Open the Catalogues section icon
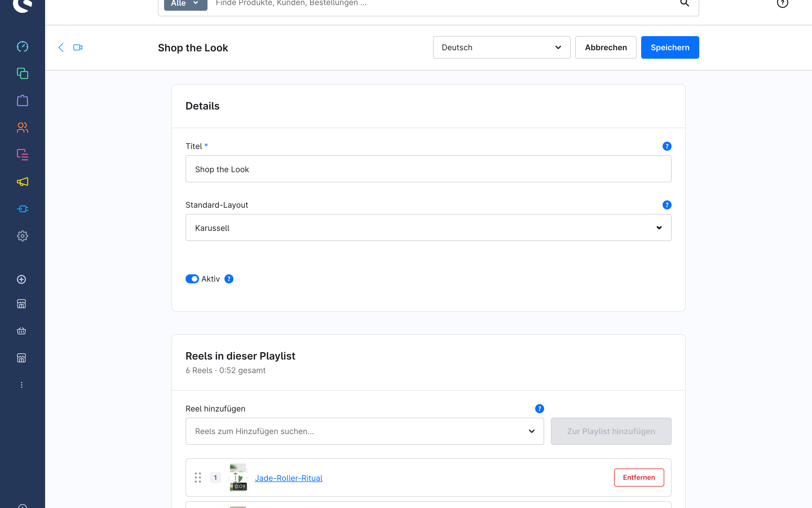The width and height of the screenshot is (812, 508). pyautogui.click(x=23, y=74)
